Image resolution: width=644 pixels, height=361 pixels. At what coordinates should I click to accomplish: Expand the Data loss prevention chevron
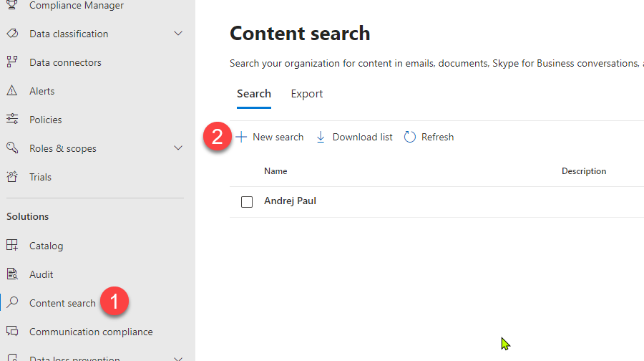(178, 357)
